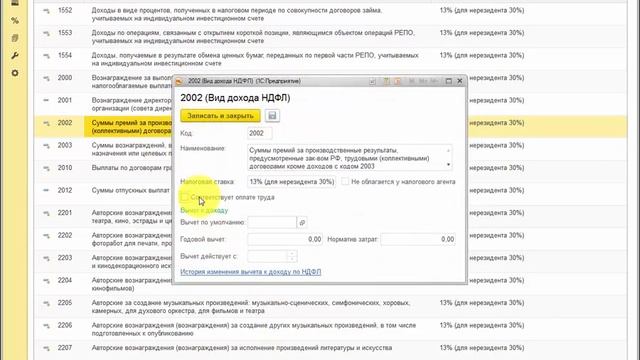Click the M- memory button in title bar
The image size is (640, 360).
pyautogui.click(x=434, y=81)
